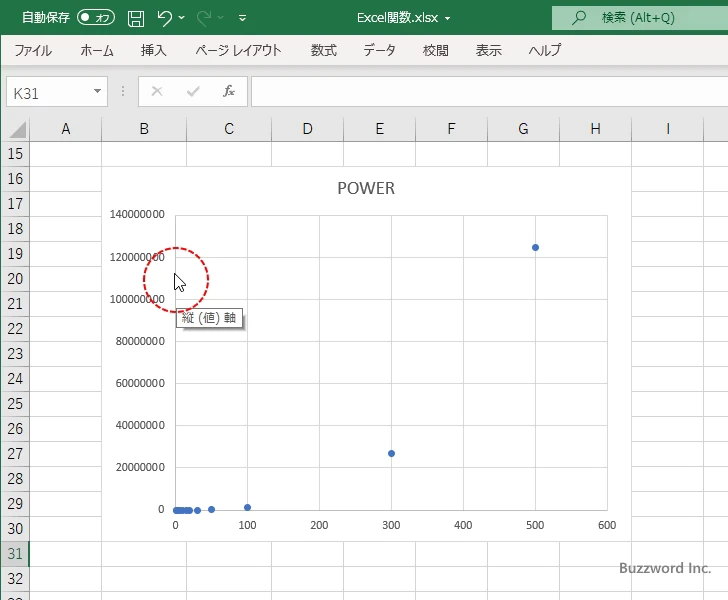
Task: Click the data point at x=300
Action: (391, 453)
